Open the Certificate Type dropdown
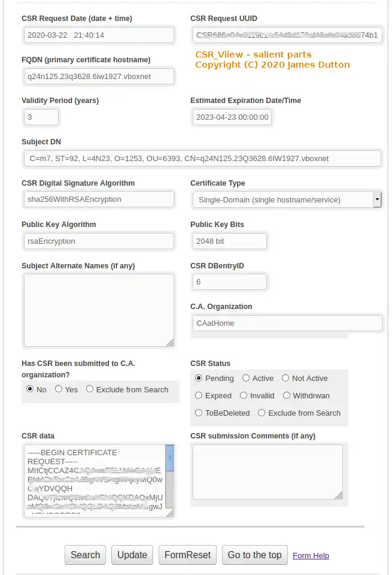The width and height of the screenshot is (392, 575). tap(377, 199)
